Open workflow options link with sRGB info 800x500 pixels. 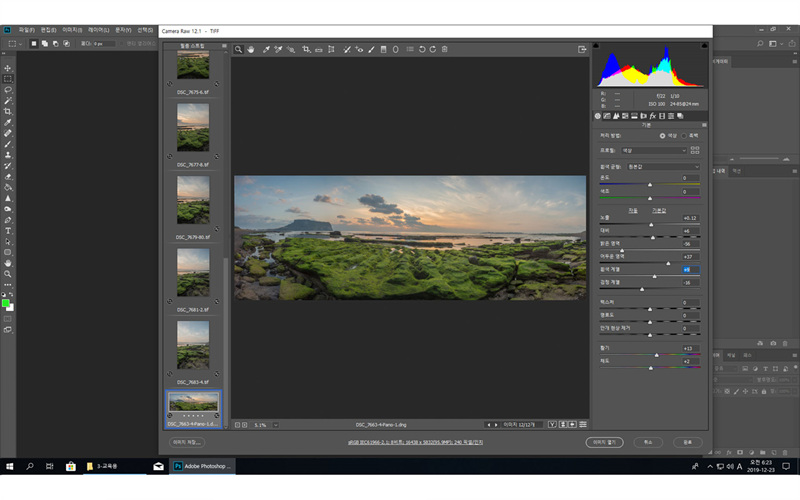pyautogui.click(x=415, y=442)
